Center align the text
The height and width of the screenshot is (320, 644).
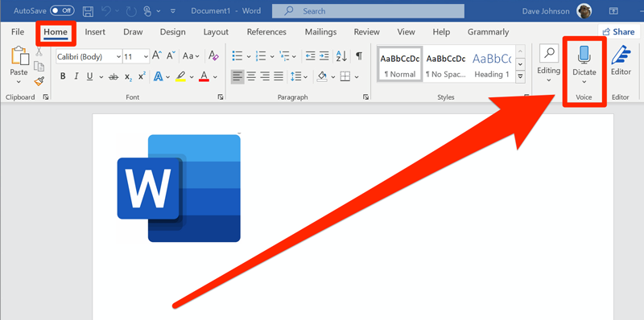pos(251,76)
